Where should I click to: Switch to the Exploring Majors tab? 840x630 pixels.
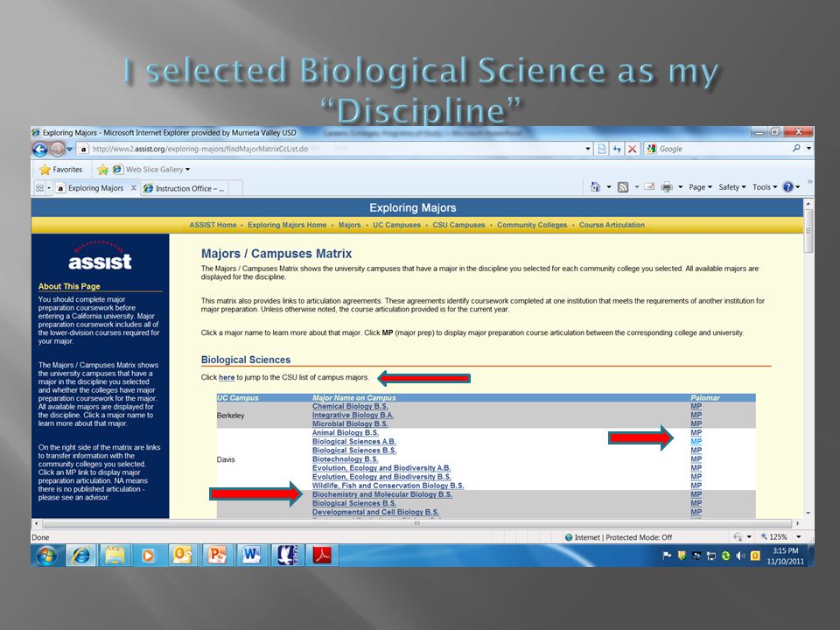[x=96, y=188]
